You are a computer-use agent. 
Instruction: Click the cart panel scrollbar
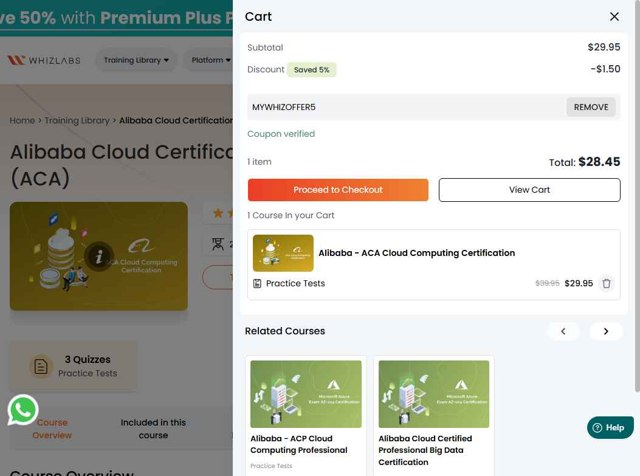pyautogui.click(x=637, y=196)
